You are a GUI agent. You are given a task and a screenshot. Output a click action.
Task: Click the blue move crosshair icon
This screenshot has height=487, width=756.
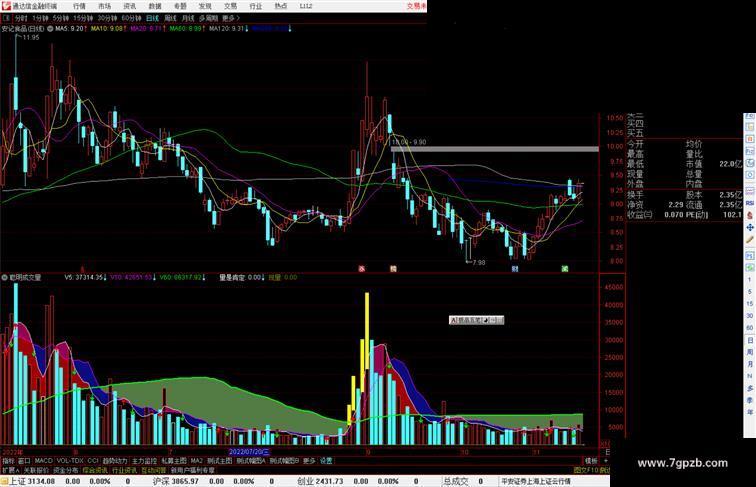click(750, 227)
